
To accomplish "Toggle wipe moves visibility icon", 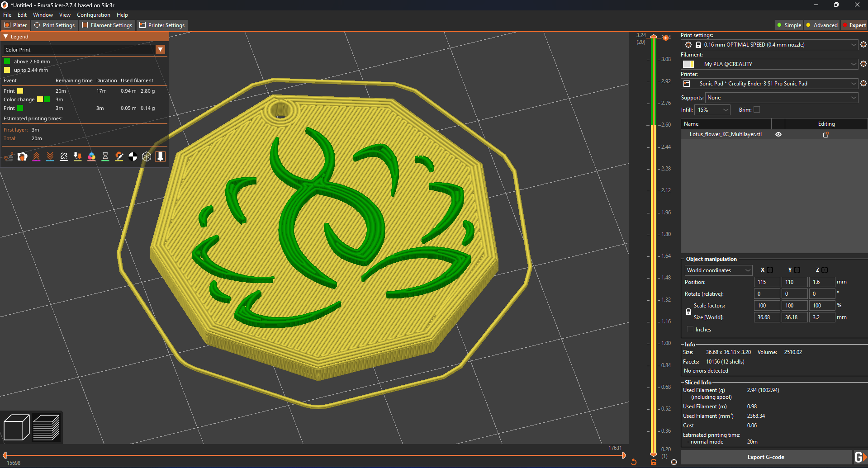I will point(23,156).
